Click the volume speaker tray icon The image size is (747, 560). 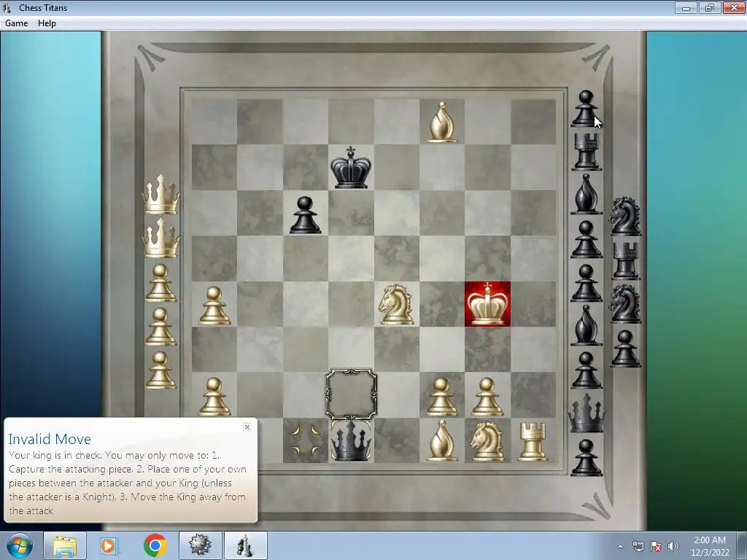tap(673, 546)
